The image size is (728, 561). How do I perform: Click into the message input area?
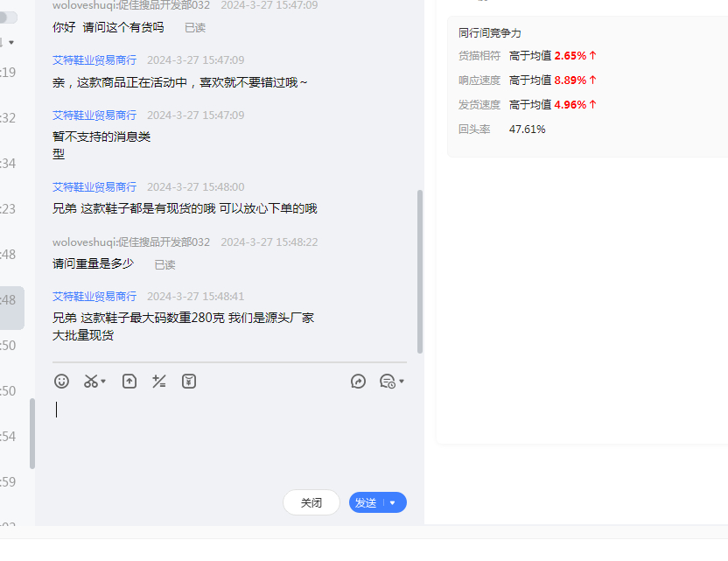click(227, 438)
